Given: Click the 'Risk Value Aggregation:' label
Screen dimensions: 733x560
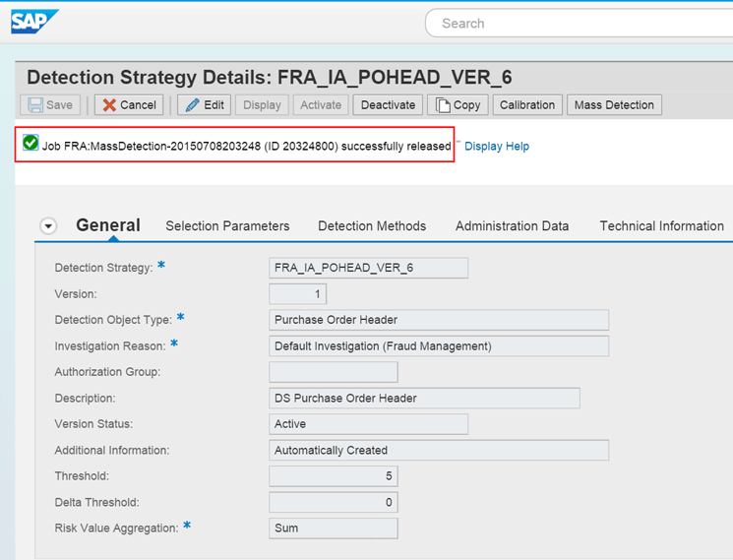Looking at the screenshot, I should (116, 529).
